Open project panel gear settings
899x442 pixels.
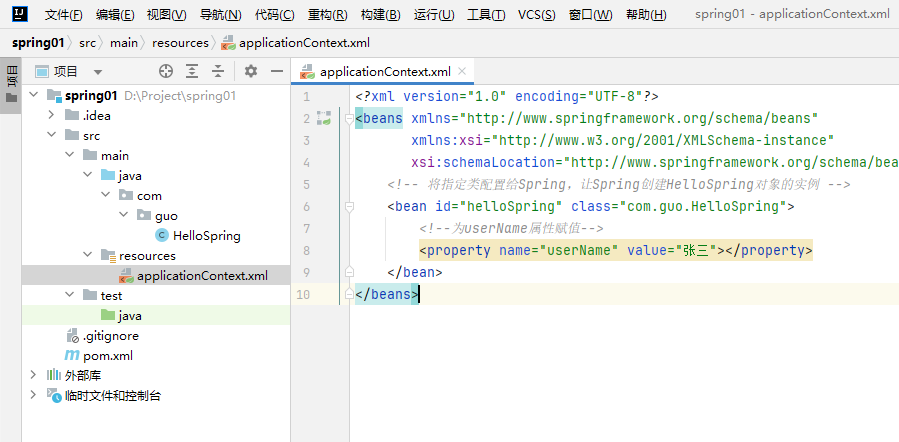pos(251,71)
